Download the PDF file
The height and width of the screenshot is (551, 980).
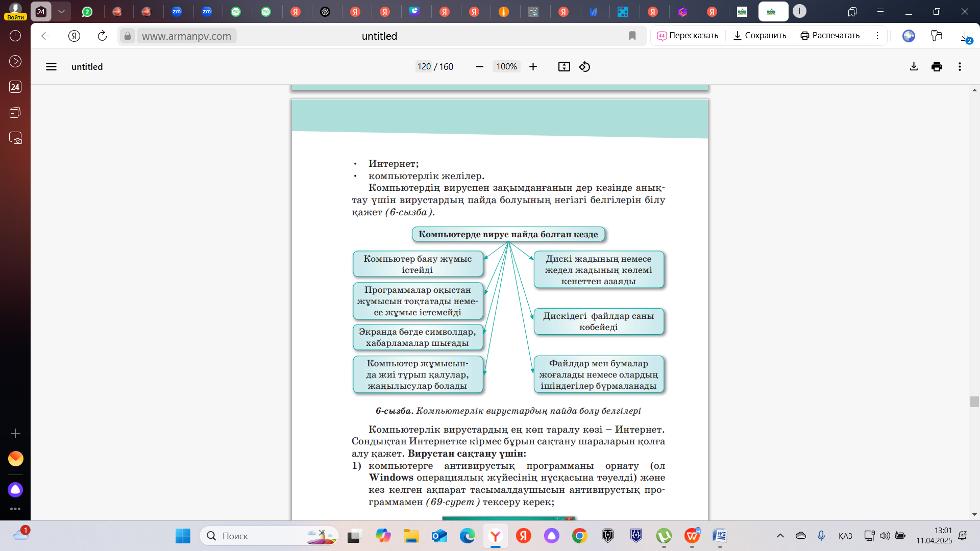click(x=914, y=67)
